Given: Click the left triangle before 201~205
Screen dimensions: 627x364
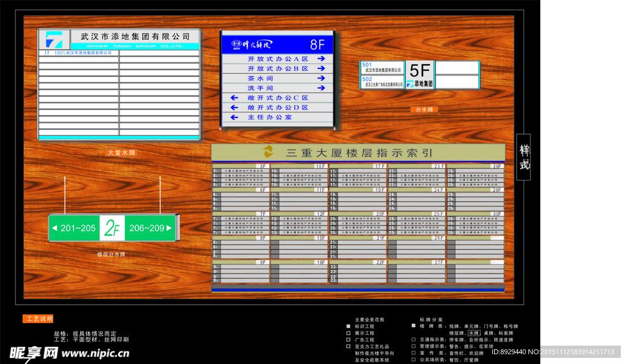Looking at the screenshot, I should [x=54, y=228].
